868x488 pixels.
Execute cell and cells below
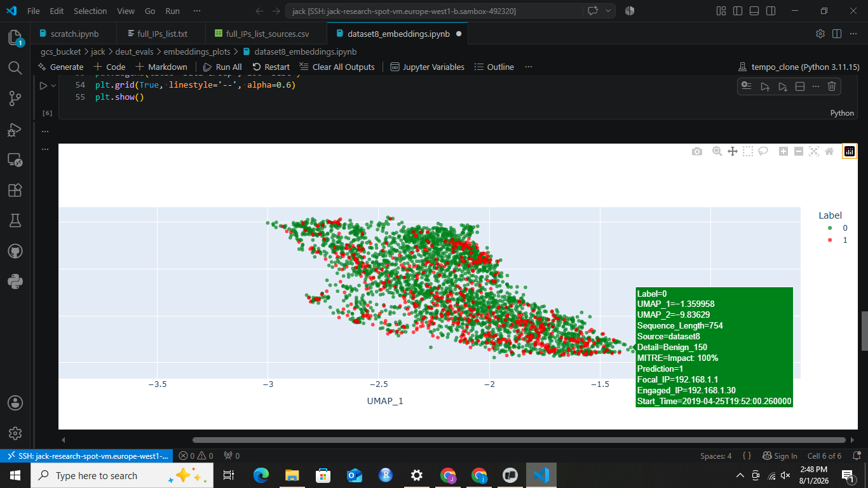(783, 86)
